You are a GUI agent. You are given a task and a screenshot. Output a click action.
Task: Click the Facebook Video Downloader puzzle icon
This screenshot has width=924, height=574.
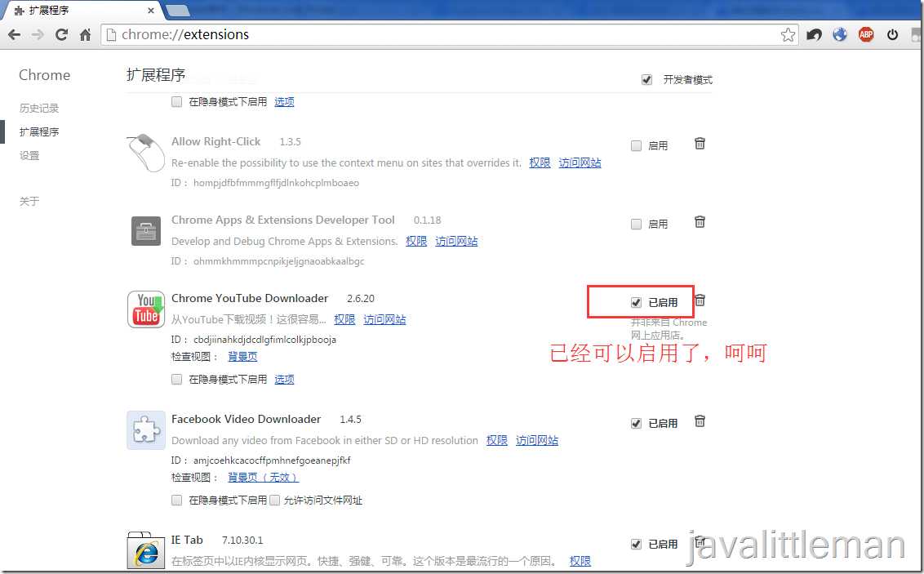145,430
